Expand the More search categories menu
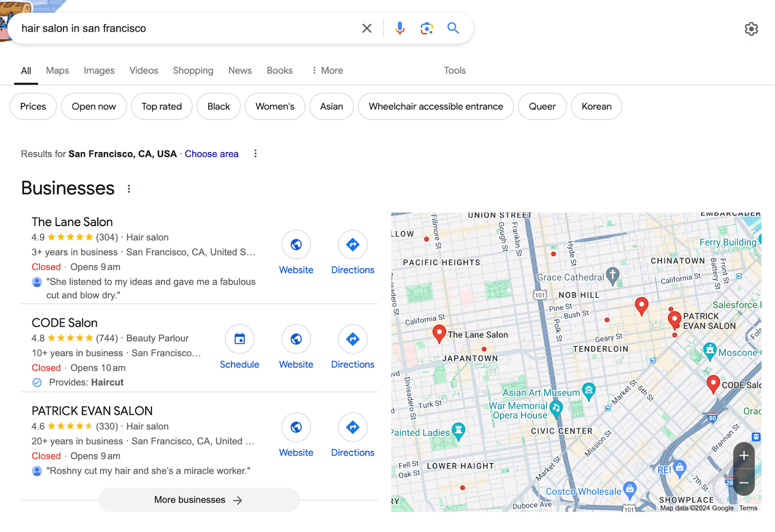The height and width of the screenshot is (532, 775). coord(327,71)
